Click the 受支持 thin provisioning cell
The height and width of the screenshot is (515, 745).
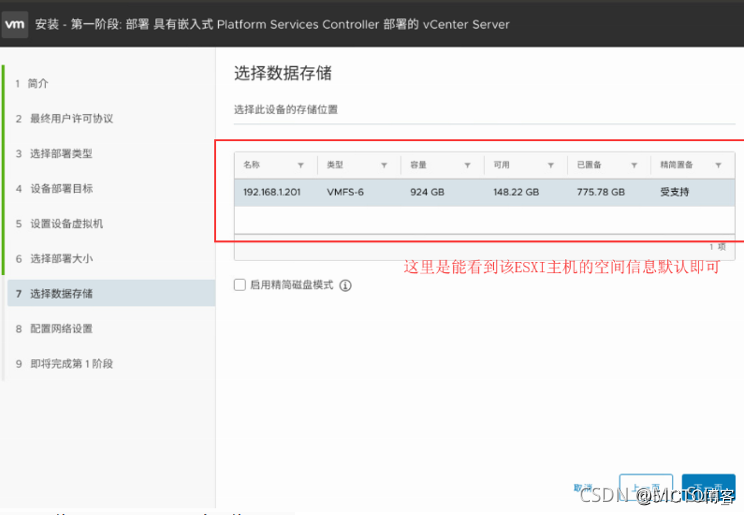[674, 192]
